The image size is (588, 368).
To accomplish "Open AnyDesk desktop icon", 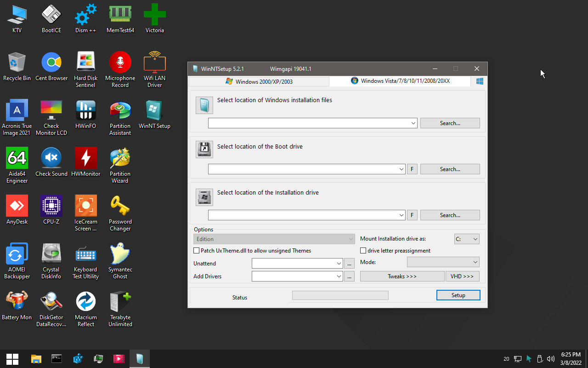I will tap(17, 210).
